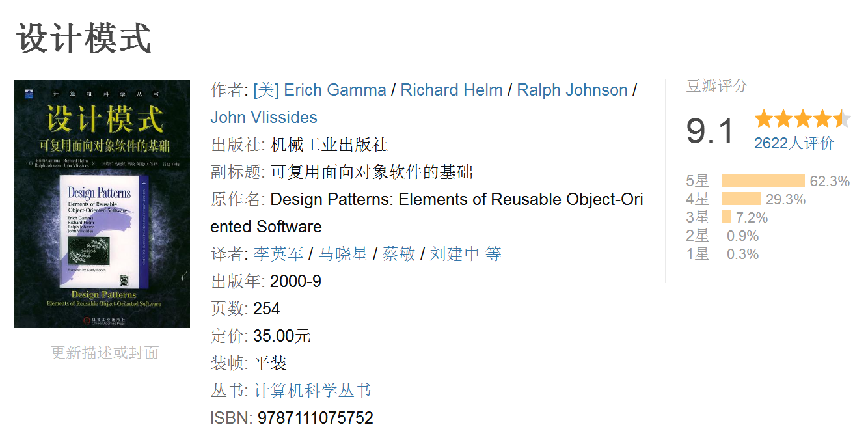Click the 2622人评价 ratings link
The width and height of the screenshot is (868, 442).
tap(794, 143)
